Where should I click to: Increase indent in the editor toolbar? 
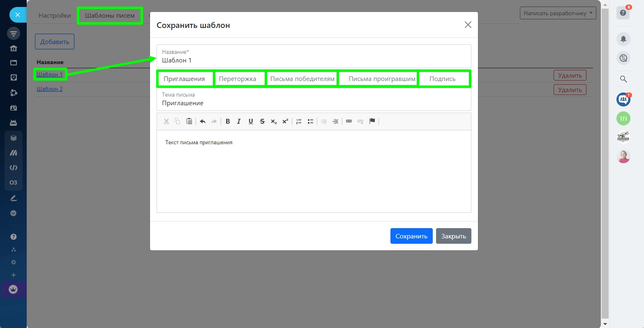point(335,121)
